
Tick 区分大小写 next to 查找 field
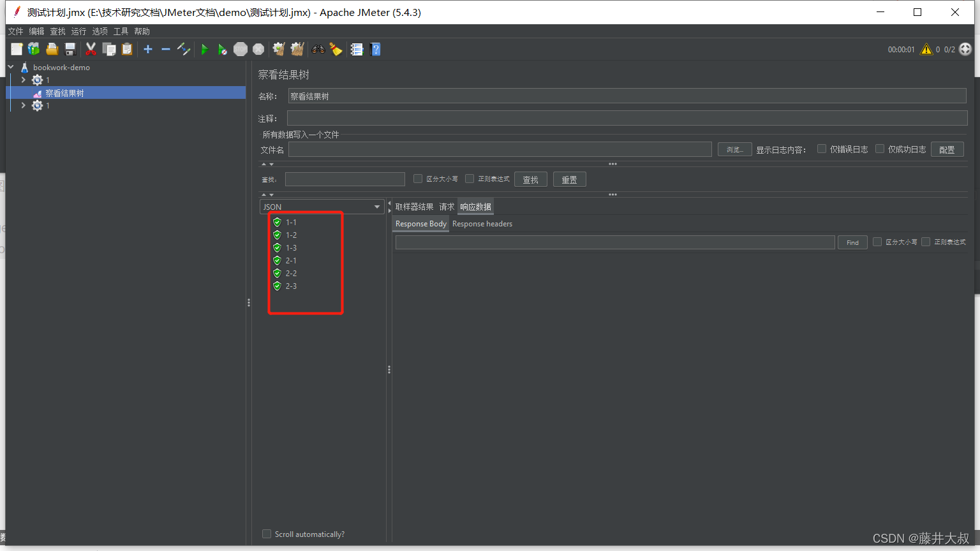(x=418, y=179)
